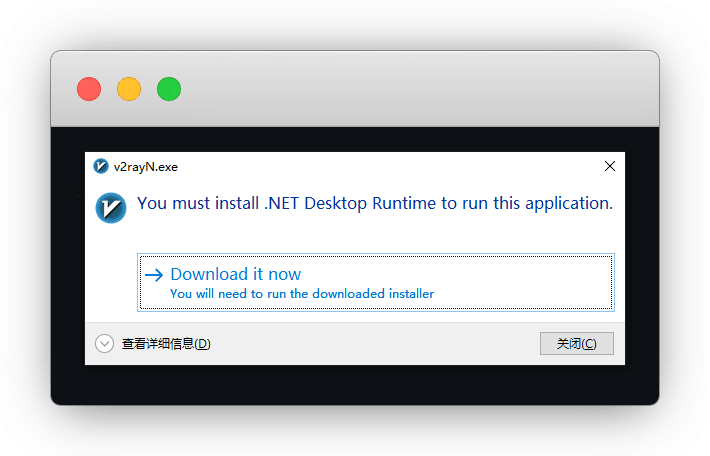The width and height of the screenshot is (710, 456).
Task: Click the Download it now link text
Action: pyautogui.click(x=236, y=274)
